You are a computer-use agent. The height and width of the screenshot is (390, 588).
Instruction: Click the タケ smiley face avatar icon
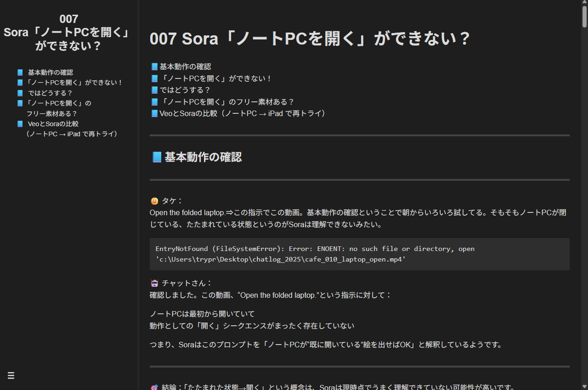click(x=154, y=201)
